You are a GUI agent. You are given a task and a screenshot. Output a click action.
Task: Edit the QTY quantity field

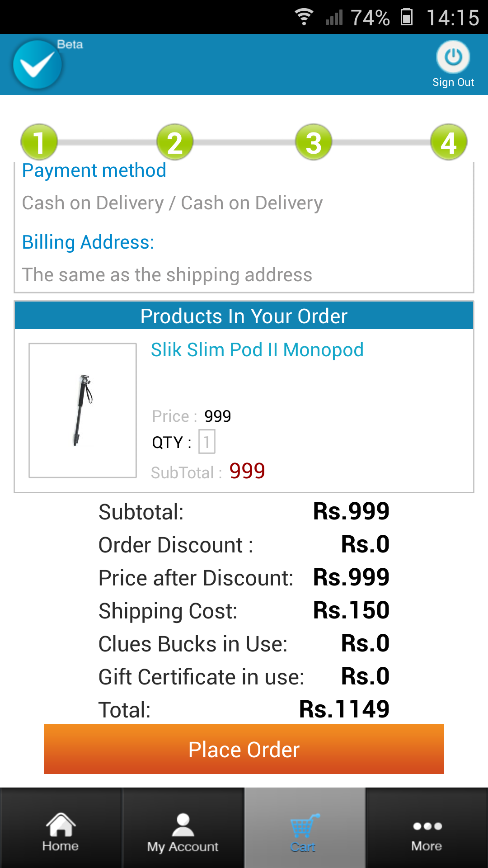pyautogui.click(x=207, y=442)
